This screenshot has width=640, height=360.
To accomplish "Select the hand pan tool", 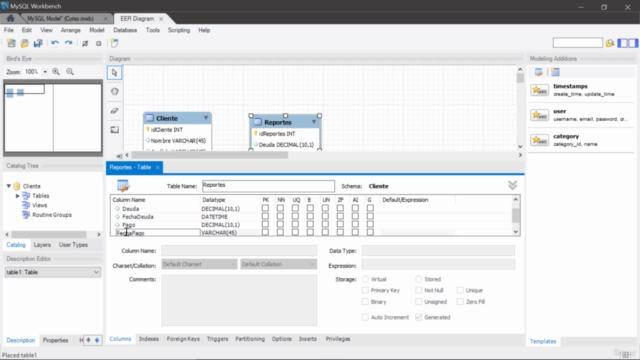I will pos(115,91).
